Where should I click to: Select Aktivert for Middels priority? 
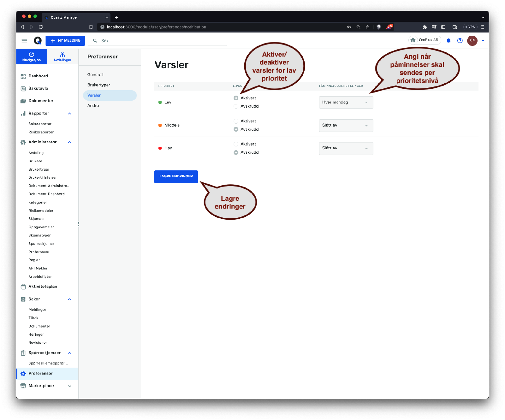click(x=236, y=121)
